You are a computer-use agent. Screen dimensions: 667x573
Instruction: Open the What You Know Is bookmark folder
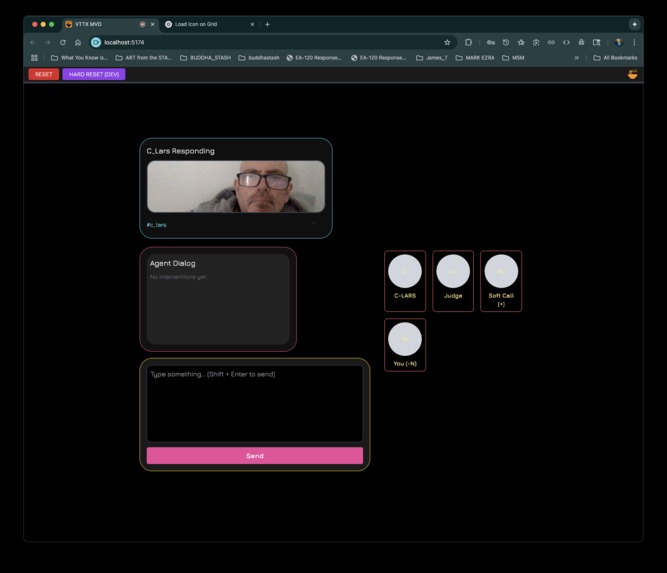(x=79, y=57)
